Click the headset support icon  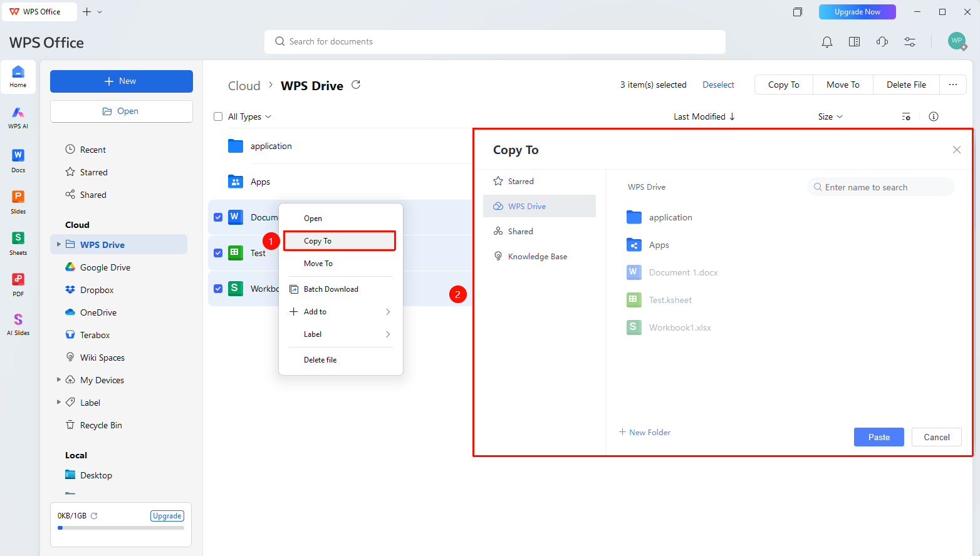tap(882, 42)
